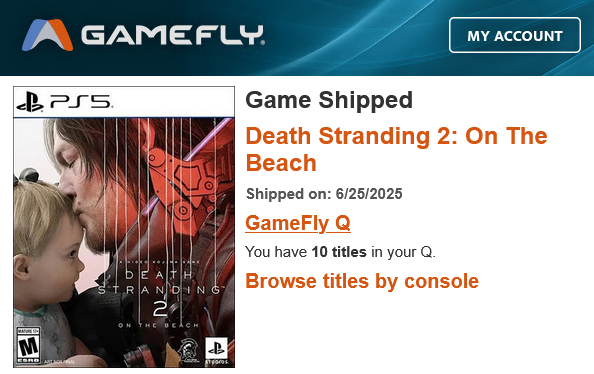Click the ESRB Mature rating badge
Viewport: 594px width, 374px height.
[x=28, y=346]
